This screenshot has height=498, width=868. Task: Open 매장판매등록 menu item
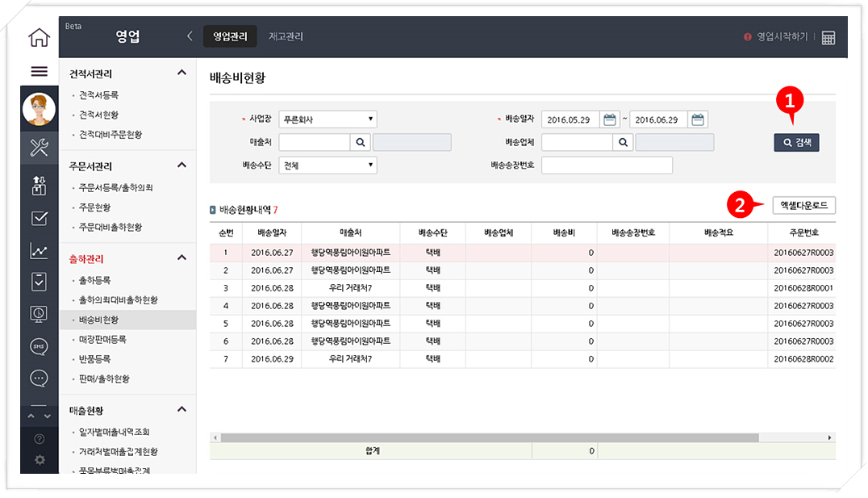pyautogui.click(x=102, y=340)
